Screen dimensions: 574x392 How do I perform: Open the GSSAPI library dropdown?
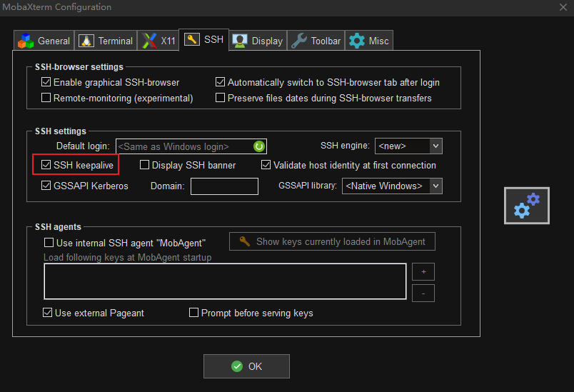click(x=392, y=186)
